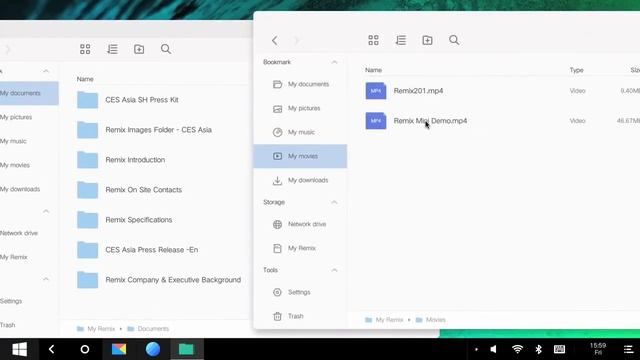Switch Movies window to grid view
Viewport: 640px width, 360px height.
(373, 40)
